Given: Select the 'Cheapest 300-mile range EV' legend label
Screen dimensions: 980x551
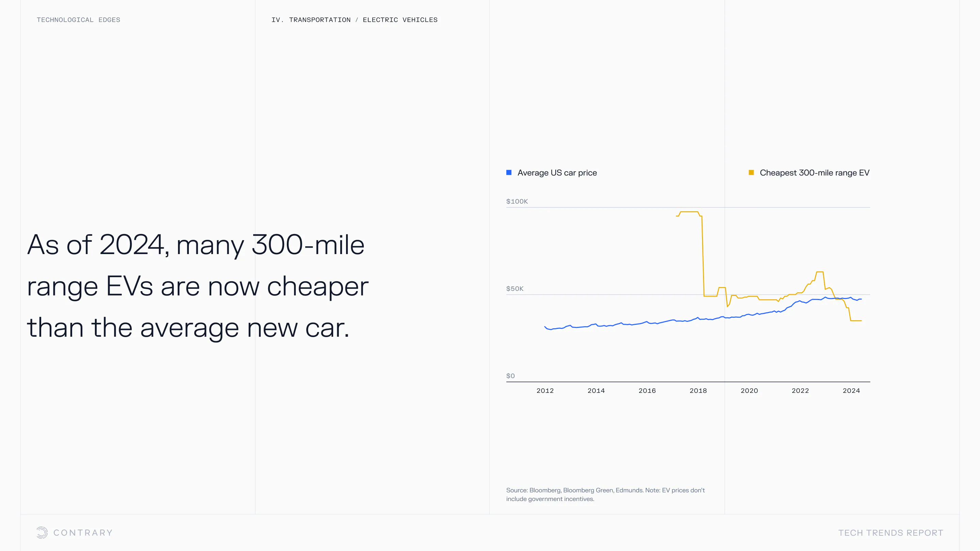Looking at the screenshot, I should pos(814,173).
